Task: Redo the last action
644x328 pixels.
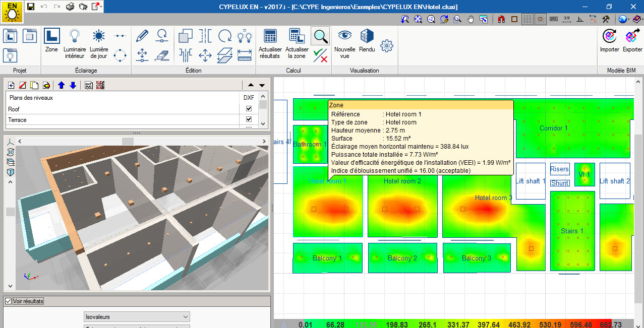Action: click(57, 7)
